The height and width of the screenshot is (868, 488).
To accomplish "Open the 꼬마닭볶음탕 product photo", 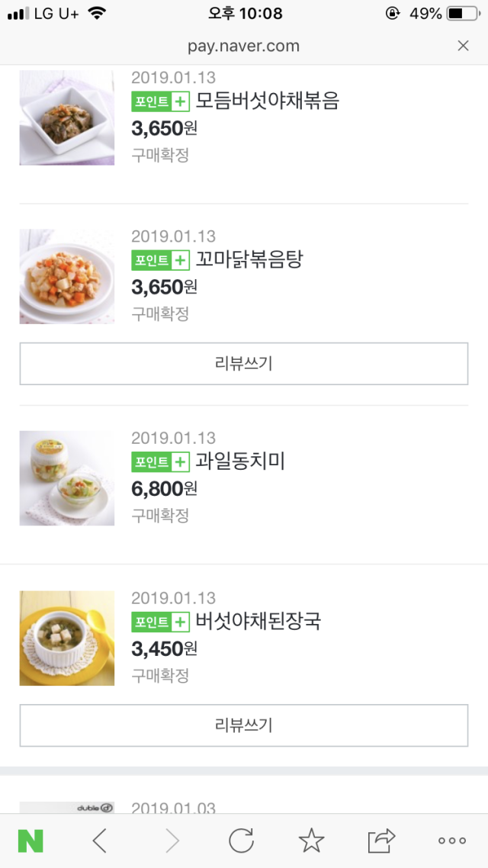I will pyautogui.click(x=67, y=276).
